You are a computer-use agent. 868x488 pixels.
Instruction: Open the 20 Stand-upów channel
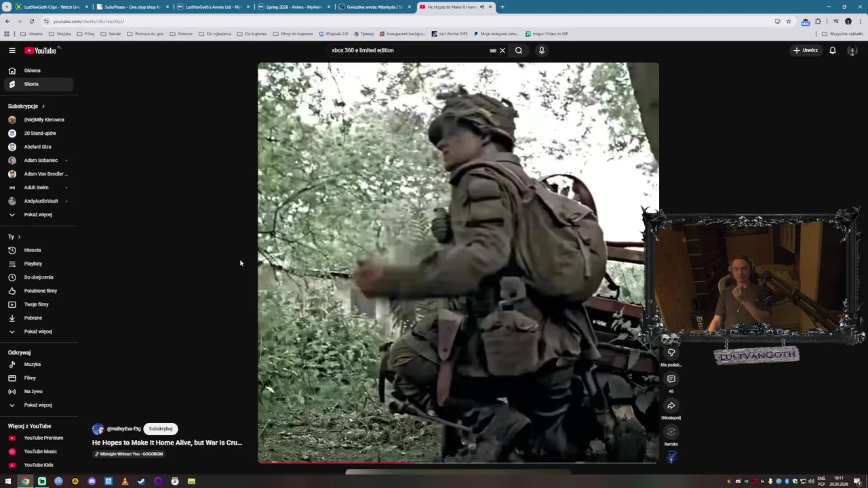(37, 133)
